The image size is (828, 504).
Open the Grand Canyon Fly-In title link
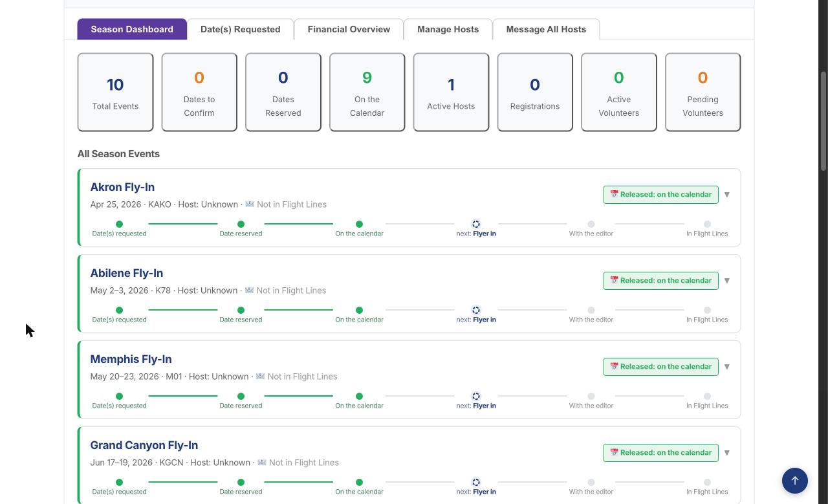[144, 445]
